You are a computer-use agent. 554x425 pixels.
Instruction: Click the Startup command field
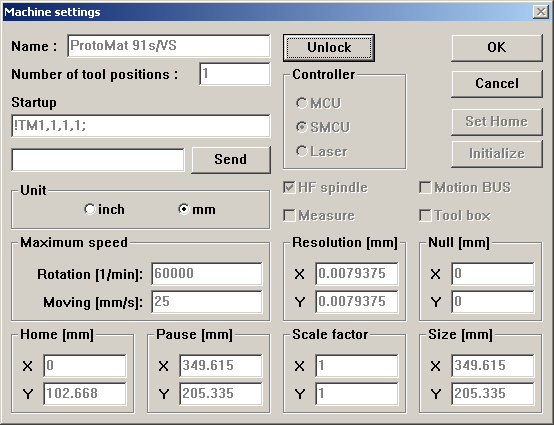pos(141,126)
